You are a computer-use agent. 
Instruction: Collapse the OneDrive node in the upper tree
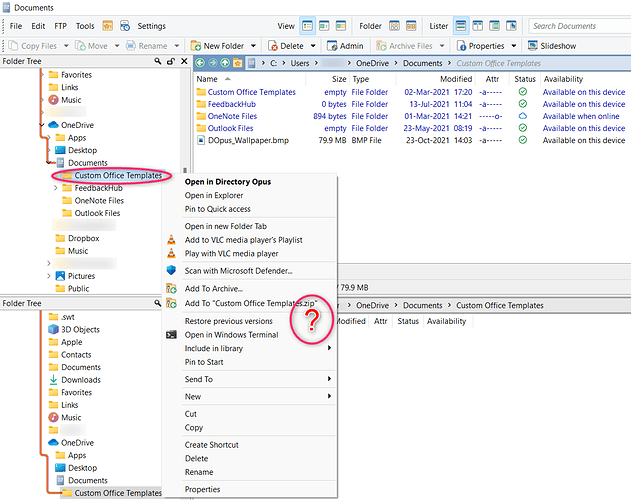click(x=42, y=125)
